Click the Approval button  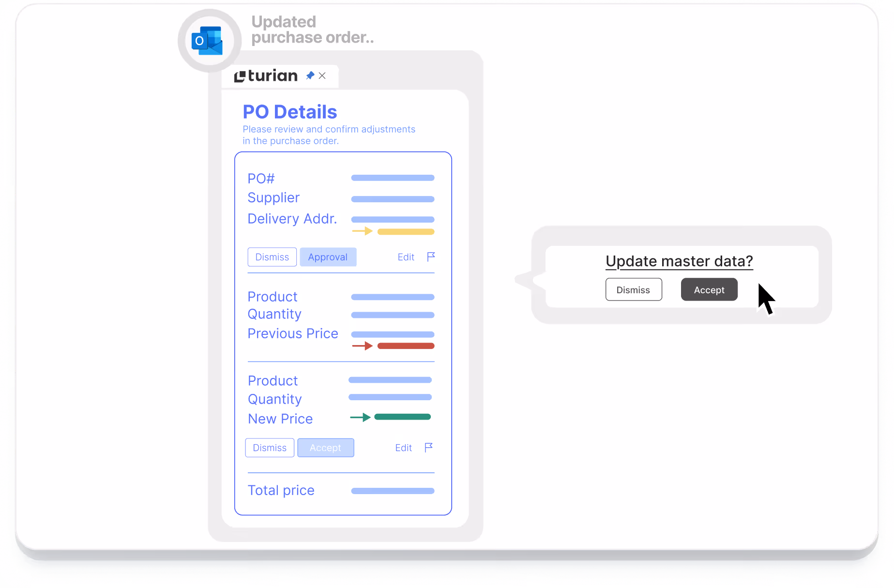click(328, 257)
